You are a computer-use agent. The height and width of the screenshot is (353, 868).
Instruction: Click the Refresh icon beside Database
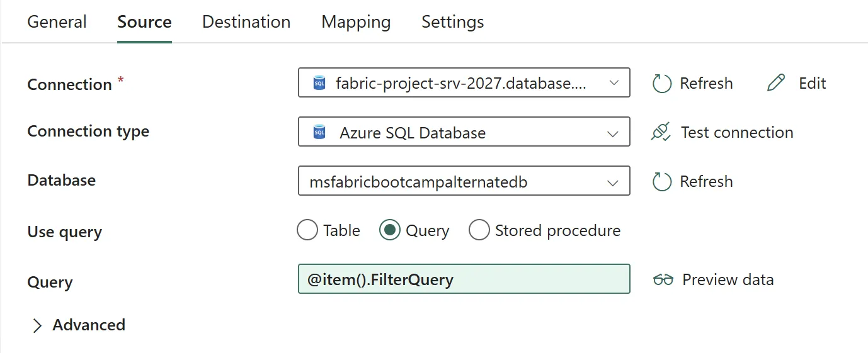point(662,181)
